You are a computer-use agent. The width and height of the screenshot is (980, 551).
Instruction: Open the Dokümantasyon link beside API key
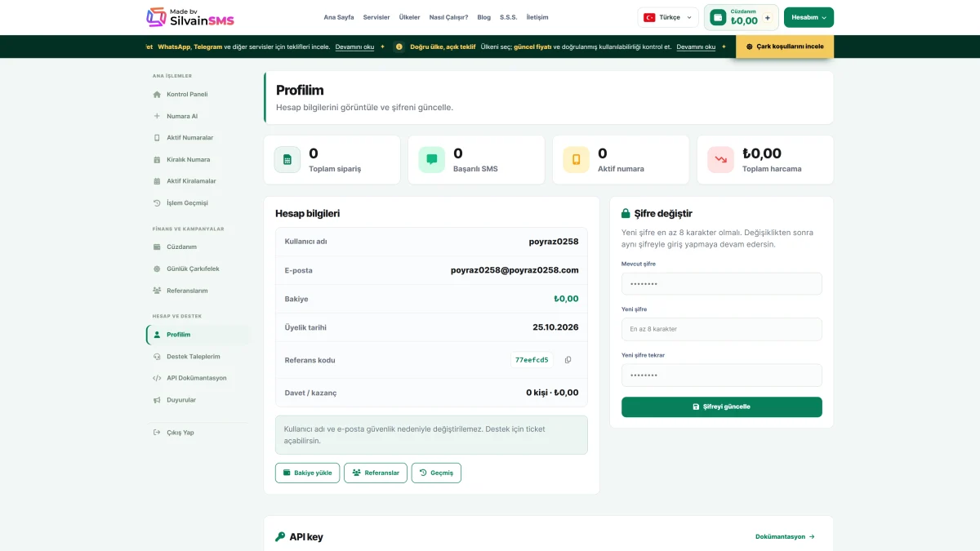785,537
